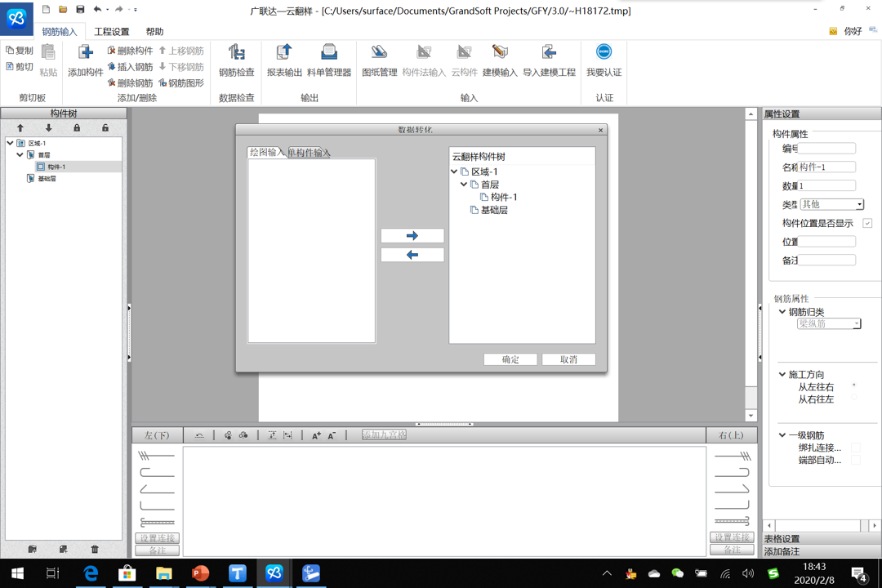Open 建模输入 modeling input
882x588 pixels.
tap(500, 60)
